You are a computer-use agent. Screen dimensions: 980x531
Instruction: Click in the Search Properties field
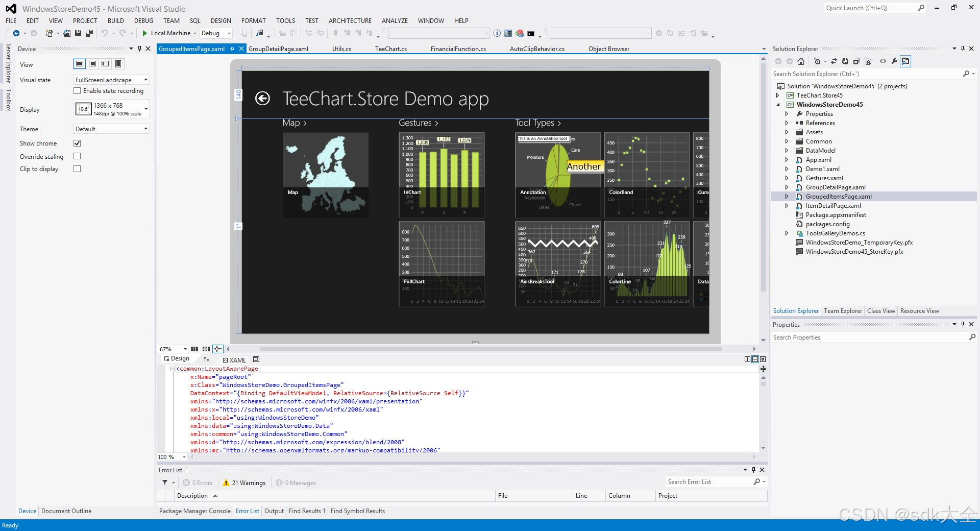(x=869, y=337)
